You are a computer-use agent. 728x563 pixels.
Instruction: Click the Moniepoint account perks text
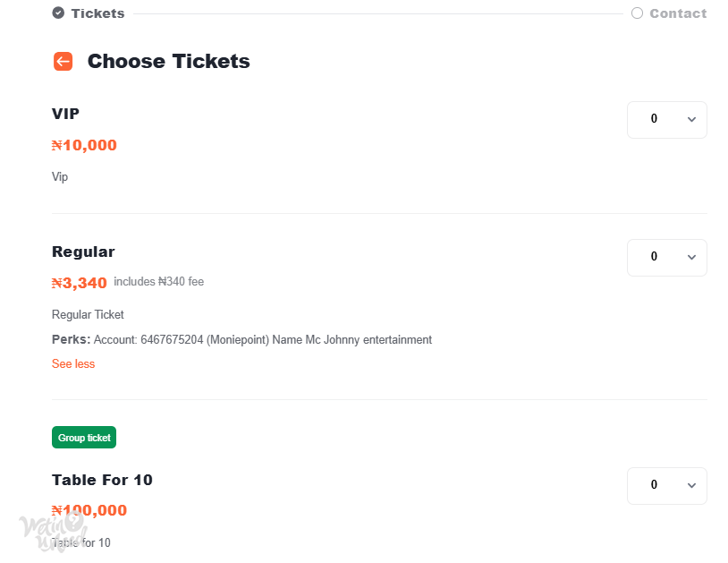[x=263, y=340]
